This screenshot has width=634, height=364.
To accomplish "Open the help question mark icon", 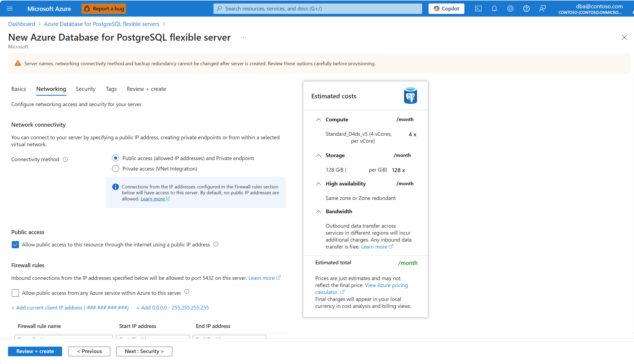I will coord(526,9).
